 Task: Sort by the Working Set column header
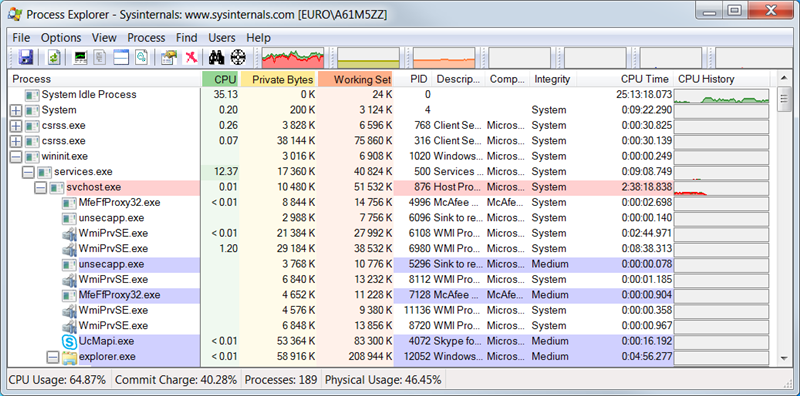356,79
